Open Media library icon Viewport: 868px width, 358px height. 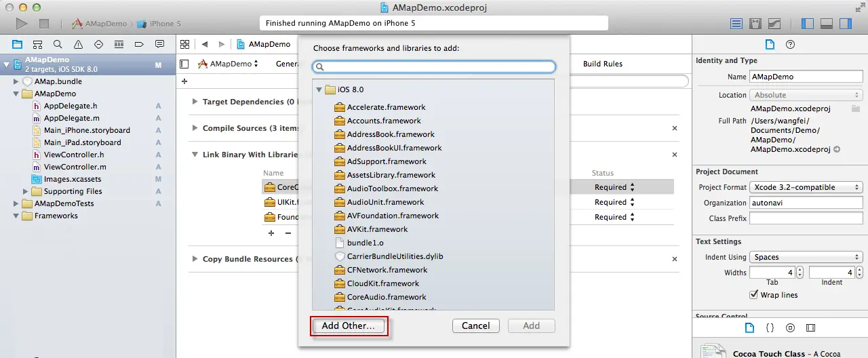[x=810, y=327]
